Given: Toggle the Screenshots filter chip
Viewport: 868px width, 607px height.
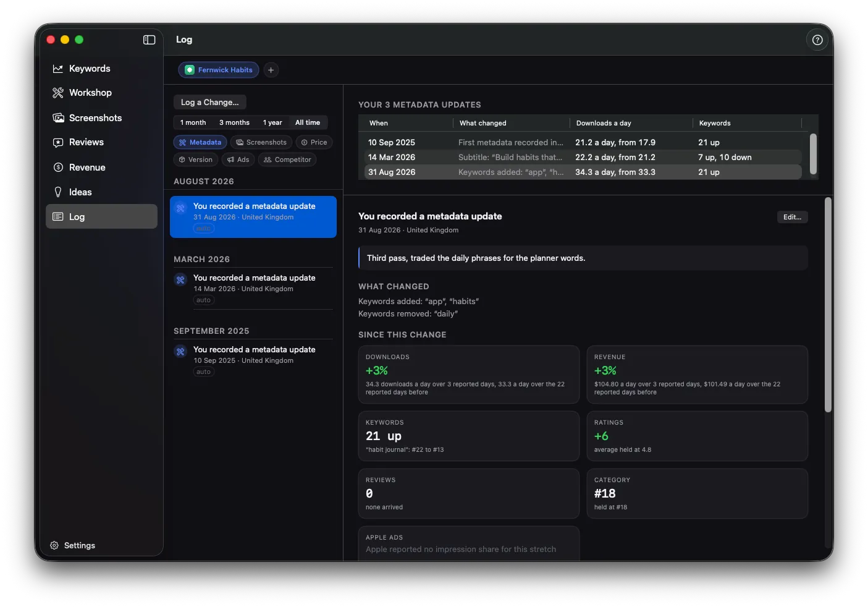Looking at the screenshot, I should tap(261, 142).
